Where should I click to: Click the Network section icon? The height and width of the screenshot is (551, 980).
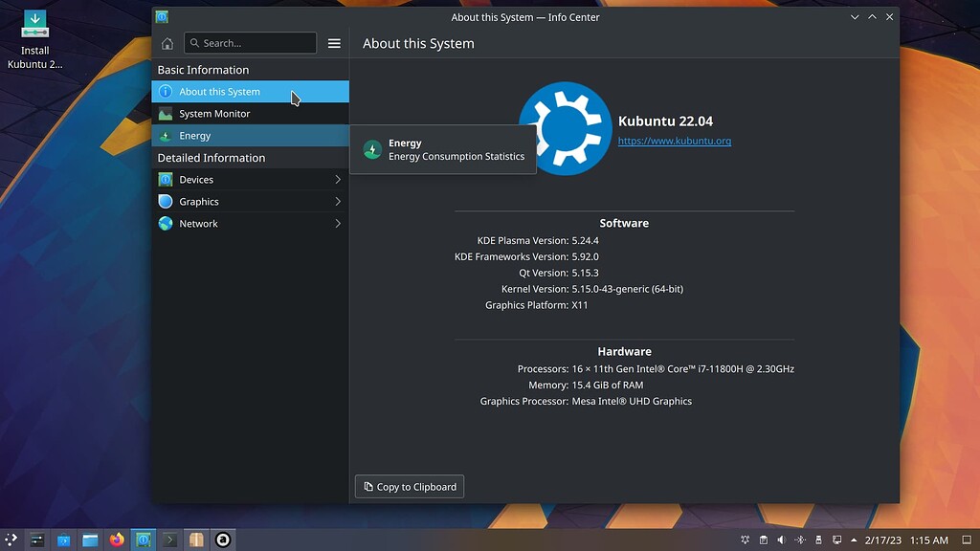(x=167, y=223)
